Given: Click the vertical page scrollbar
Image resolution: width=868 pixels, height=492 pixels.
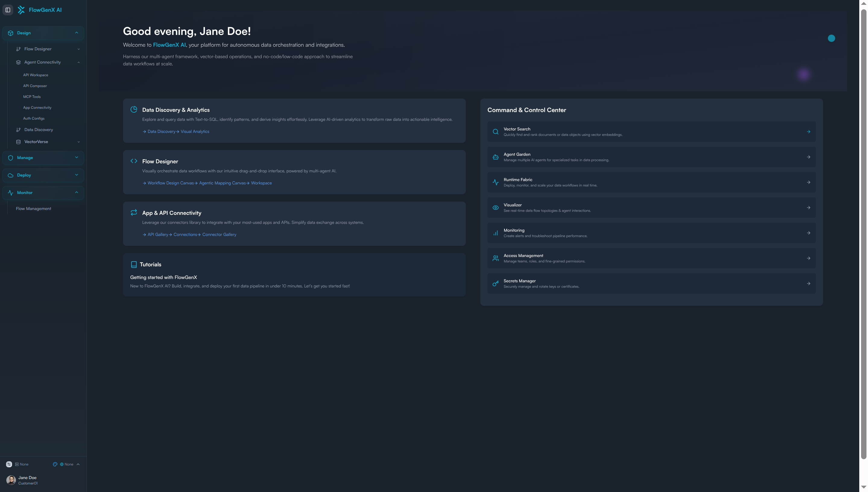Looking at the screenshot, I should point(863,233).
